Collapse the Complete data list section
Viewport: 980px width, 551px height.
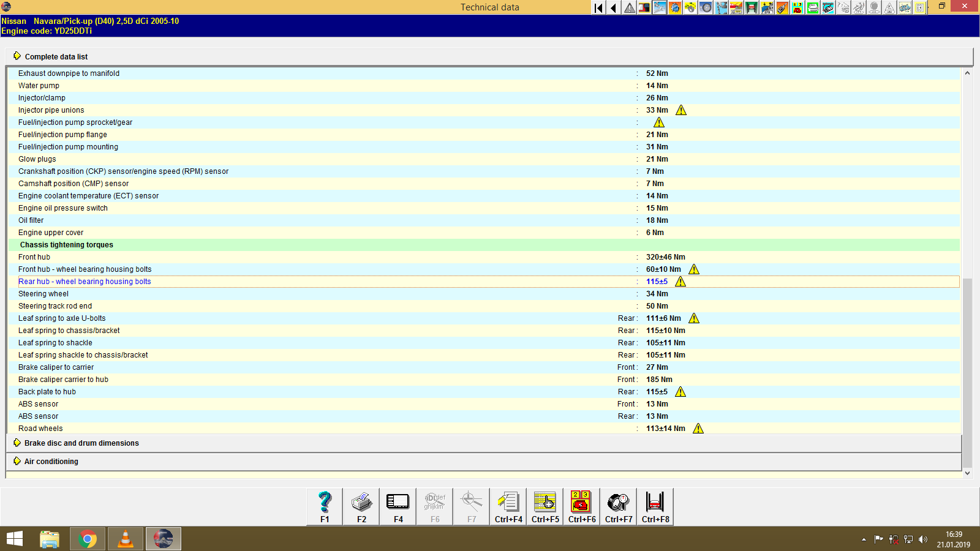click(x=56, y=56)
